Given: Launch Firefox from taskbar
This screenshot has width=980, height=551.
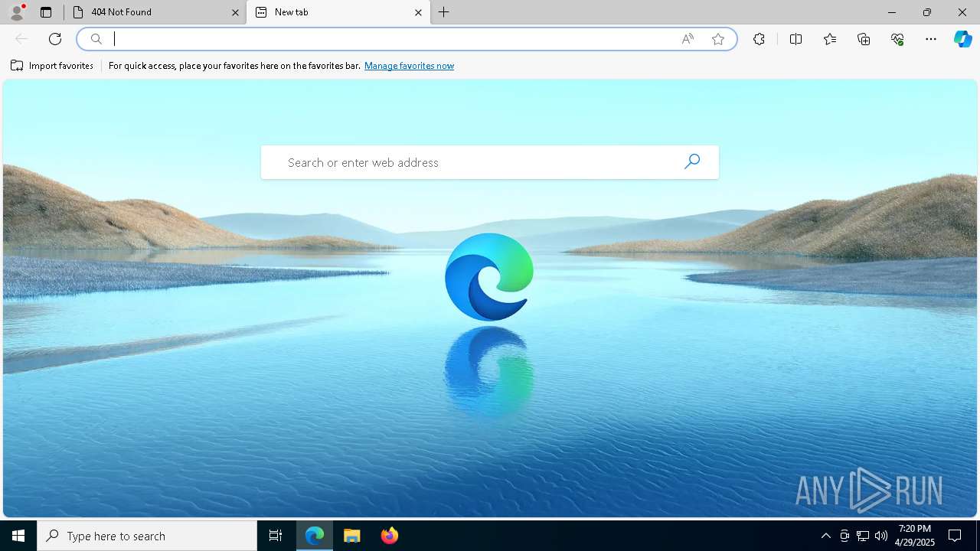Looking at the screenshot, I should [x=390, y=536].
